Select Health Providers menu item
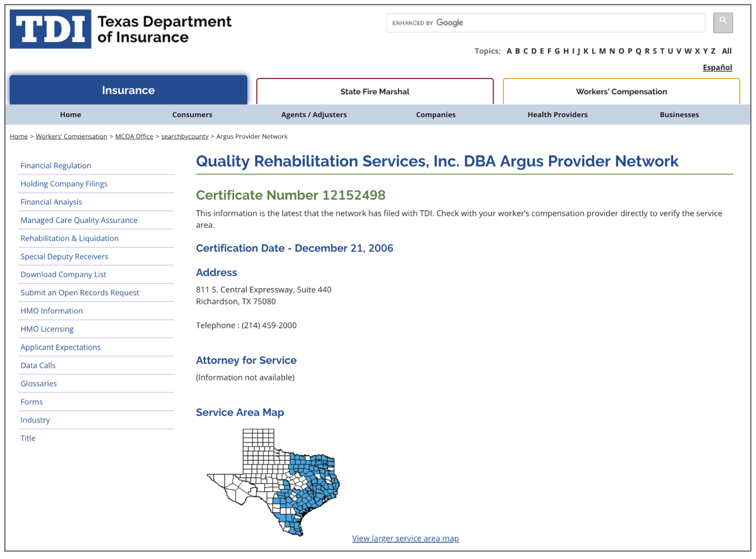 [x=558, y=114]
